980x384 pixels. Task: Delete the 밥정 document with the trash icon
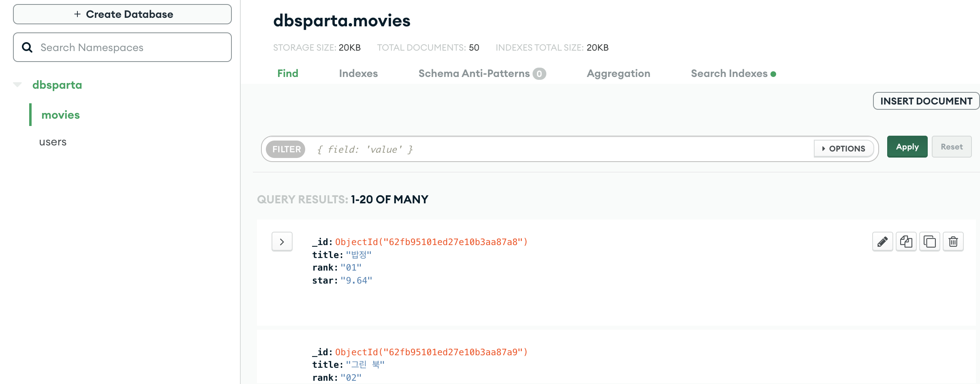coord(953,242)
